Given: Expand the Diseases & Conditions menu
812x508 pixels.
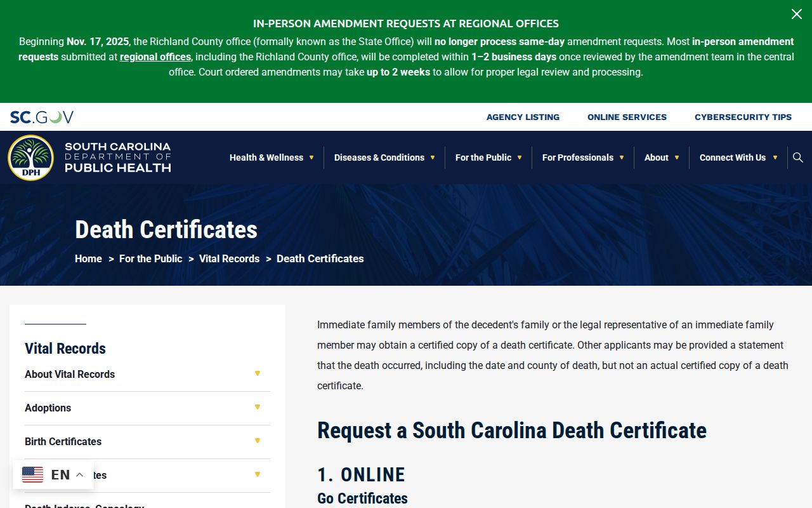Looking at the screenshot, I should tap(384, 157).
